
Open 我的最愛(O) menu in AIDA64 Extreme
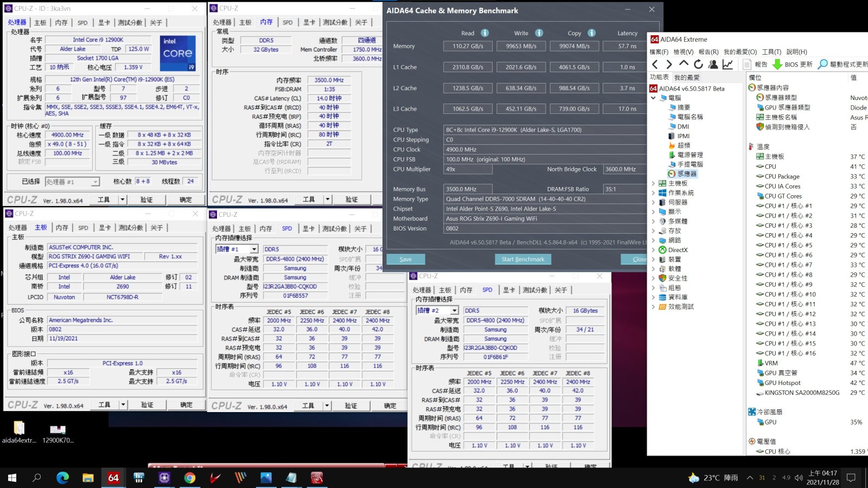[740, 52]
